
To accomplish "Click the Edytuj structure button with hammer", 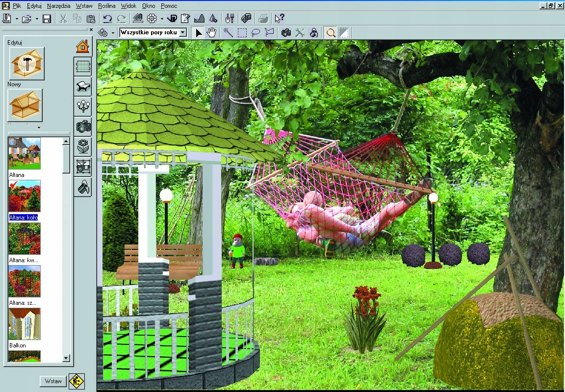I will click(x=26, y=63).
